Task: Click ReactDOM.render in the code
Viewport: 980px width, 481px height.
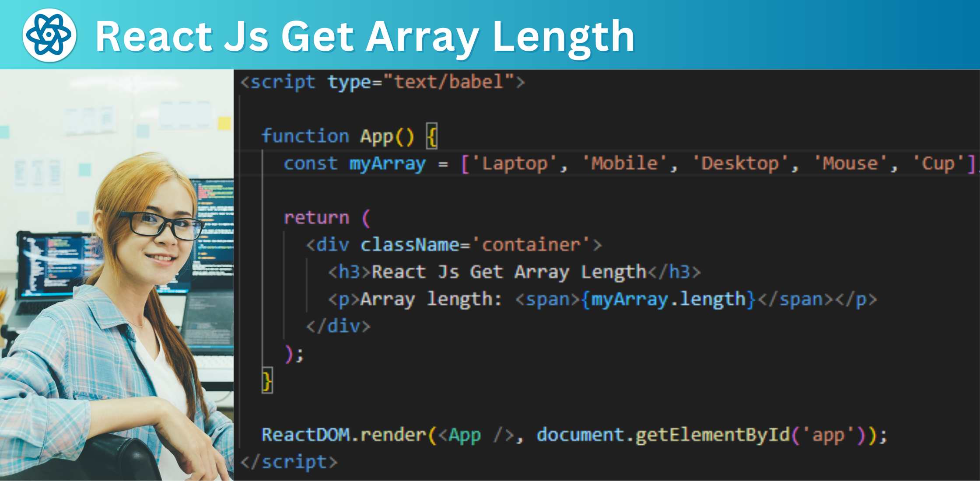Action: tap(343, 435)
